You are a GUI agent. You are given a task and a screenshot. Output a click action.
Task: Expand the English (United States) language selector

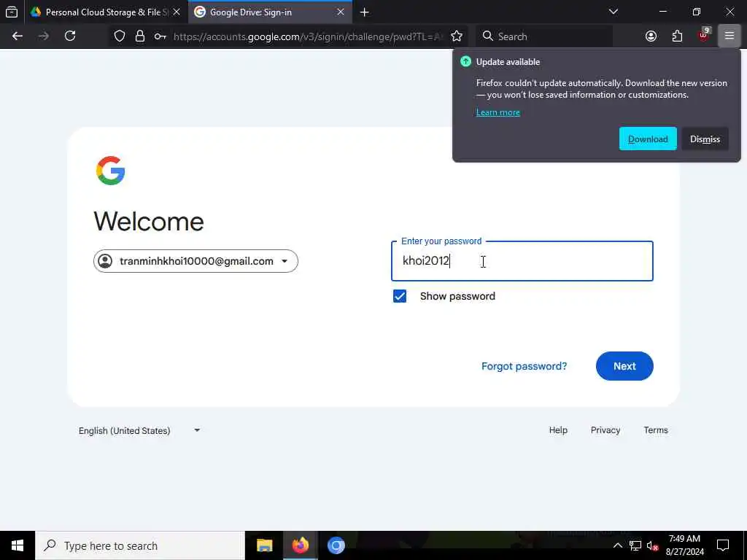coord(139,430)
